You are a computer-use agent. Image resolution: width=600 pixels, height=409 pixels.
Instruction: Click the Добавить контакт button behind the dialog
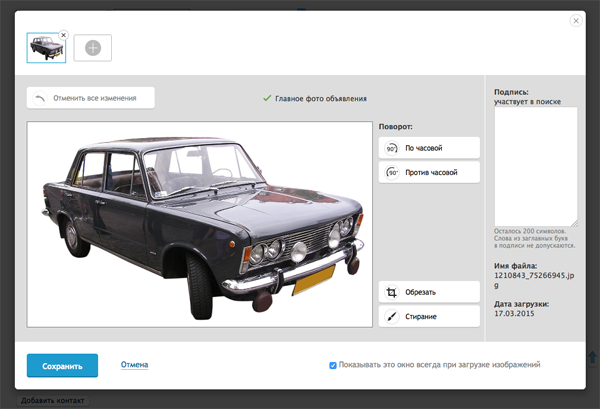53,401
